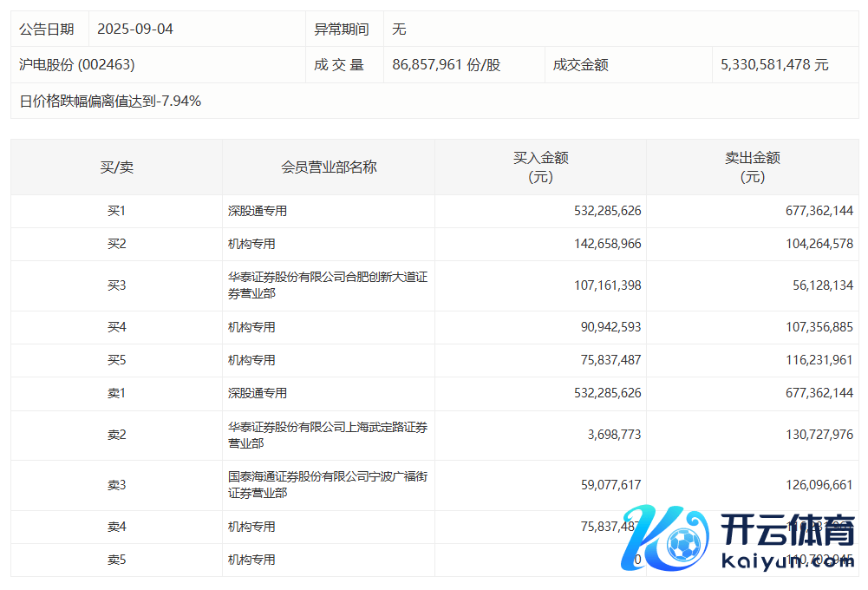Open 华泰证券合肥创新大道证券营业部 entry

(x=327, y=285)
